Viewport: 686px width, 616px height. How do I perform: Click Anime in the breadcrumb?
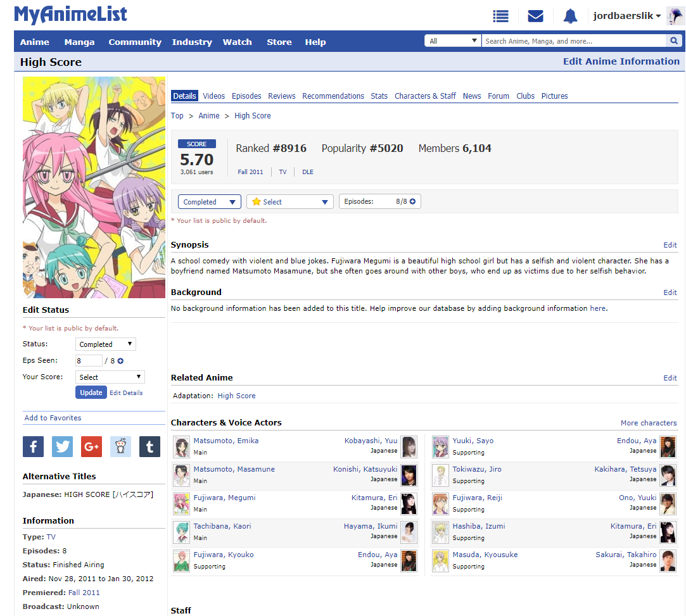208,115
